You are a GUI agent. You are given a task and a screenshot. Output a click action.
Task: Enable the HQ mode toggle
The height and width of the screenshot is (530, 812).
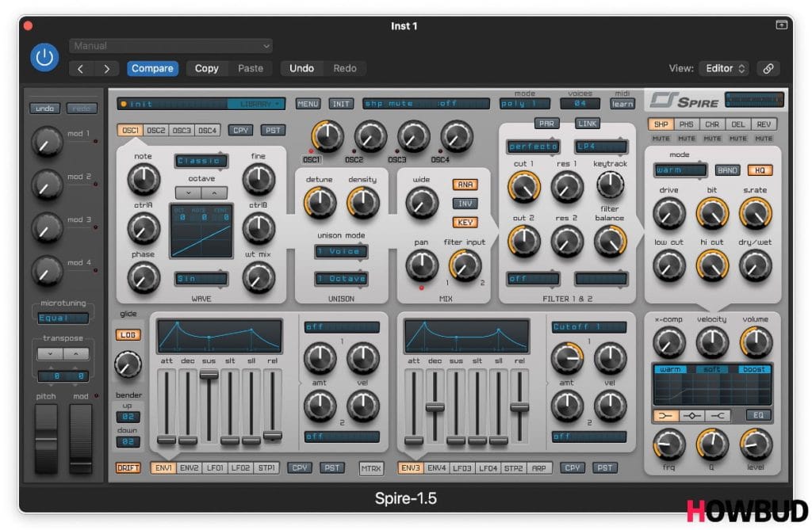(x=759, y=170)
